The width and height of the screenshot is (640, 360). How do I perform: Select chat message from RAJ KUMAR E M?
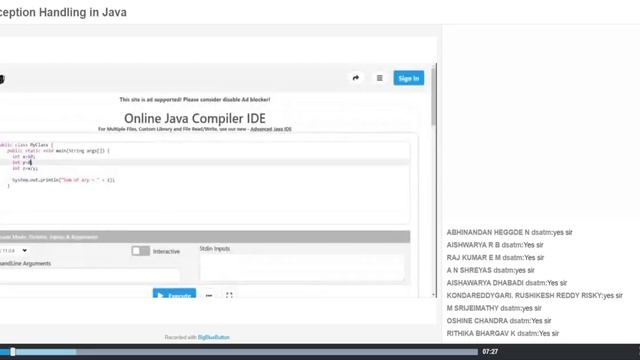(495, 258)
